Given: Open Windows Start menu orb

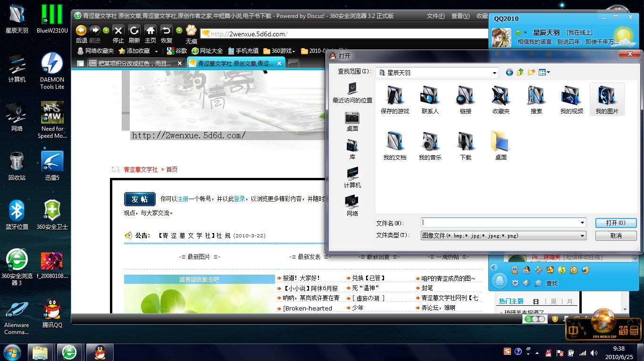Looking at the screenshot, I should click(12, 352).
